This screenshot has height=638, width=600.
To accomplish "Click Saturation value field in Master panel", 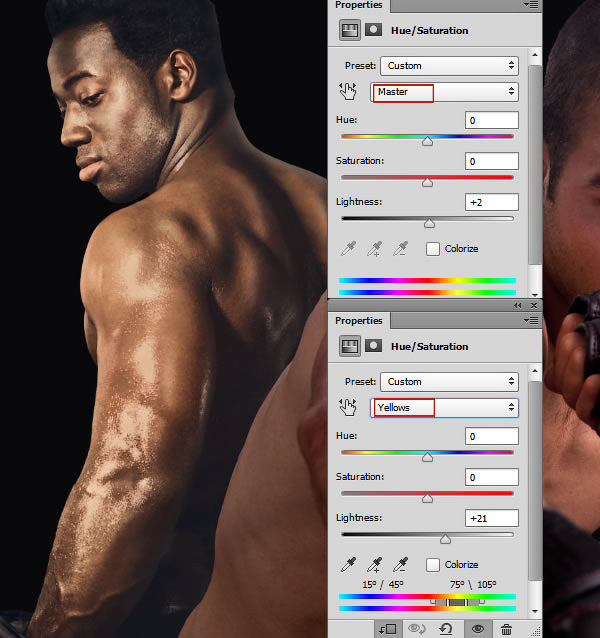I will (492, 162).
